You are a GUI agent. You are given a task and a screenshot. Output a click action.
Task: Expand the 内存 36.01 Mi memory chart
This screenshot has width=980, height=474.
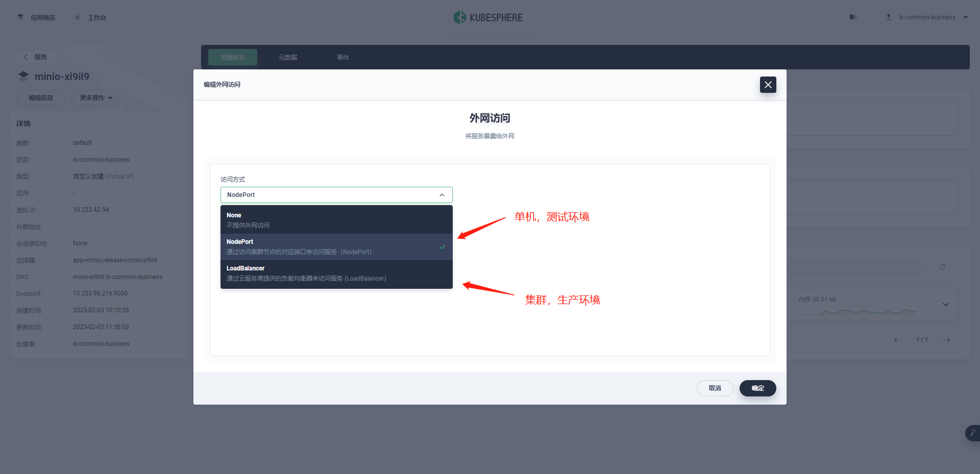point(945,304)
